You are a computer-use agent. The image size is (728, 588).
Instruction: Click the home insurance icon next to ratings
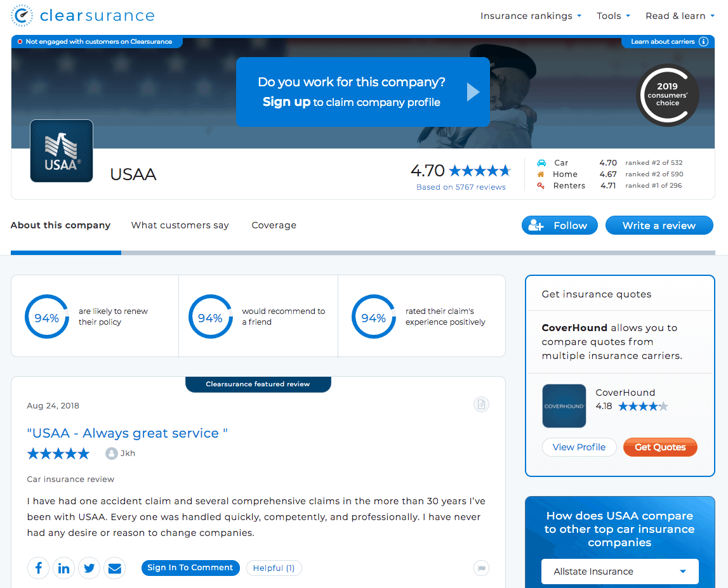coord(541,174)
